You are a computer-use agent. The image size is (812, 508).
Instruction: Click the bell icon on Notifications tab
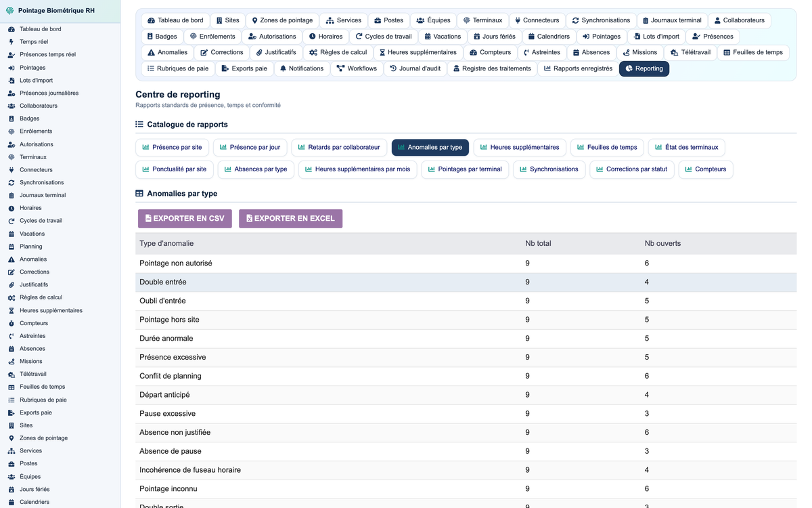pos(283,68)
